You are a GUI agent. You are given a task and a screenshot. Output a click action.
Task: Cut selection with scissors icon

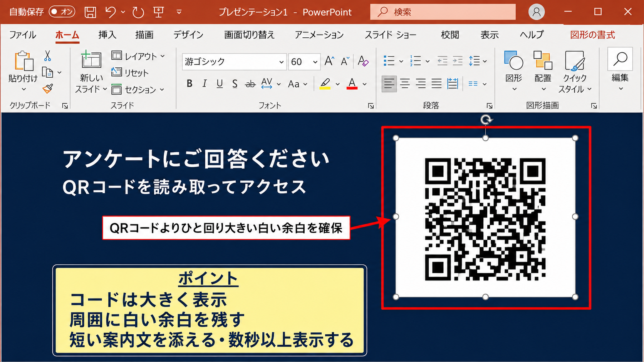[47, 56]
